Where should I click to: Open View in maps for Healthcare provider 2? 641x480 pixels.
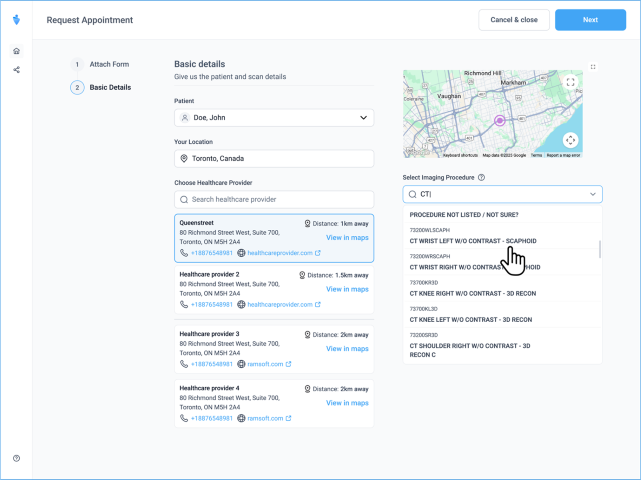pos(347,289)
